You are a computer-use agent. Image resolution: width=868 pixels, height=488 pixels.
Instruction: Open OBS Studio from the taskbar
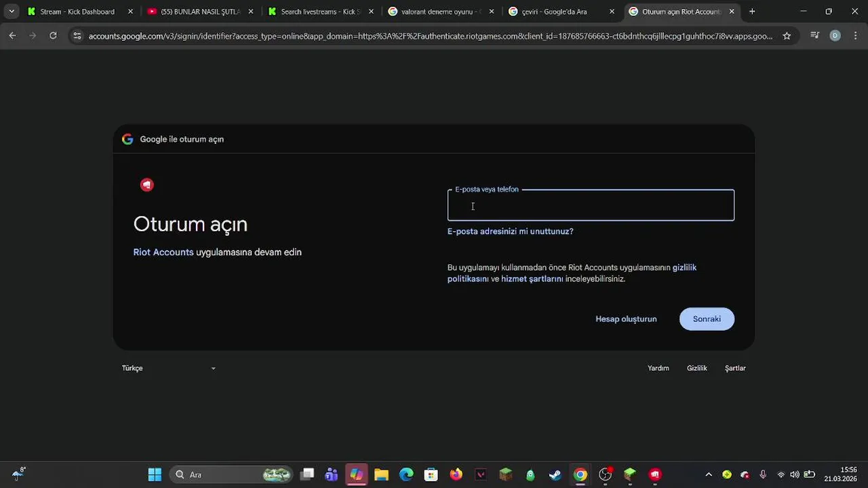pos(606,474)
